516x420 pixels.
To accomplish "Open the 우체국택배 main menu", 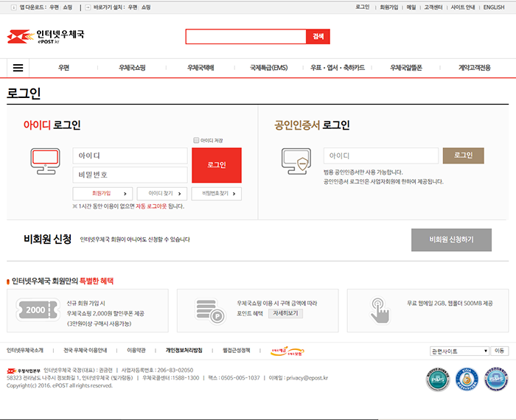I will 201,68.
